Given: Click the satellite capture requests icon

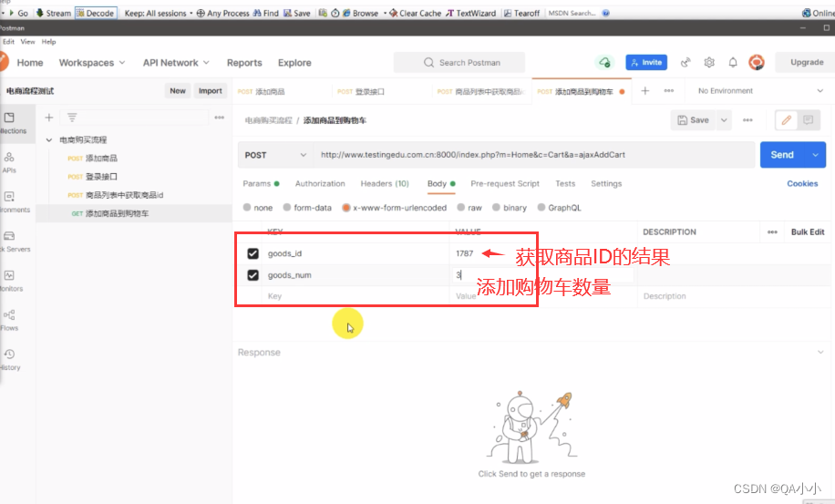Looking at the screenshot, I should pos(686,62).
